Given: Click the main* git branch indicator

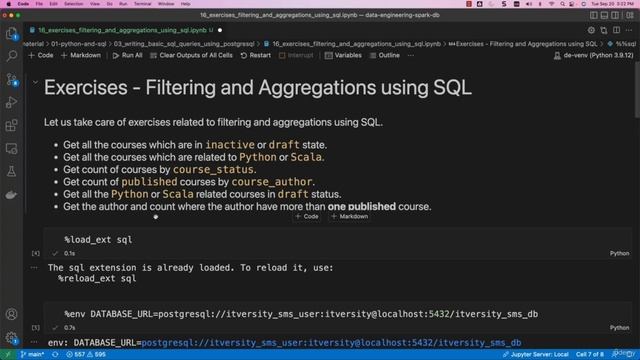Looking at the screenshot, I should [32, 354].
